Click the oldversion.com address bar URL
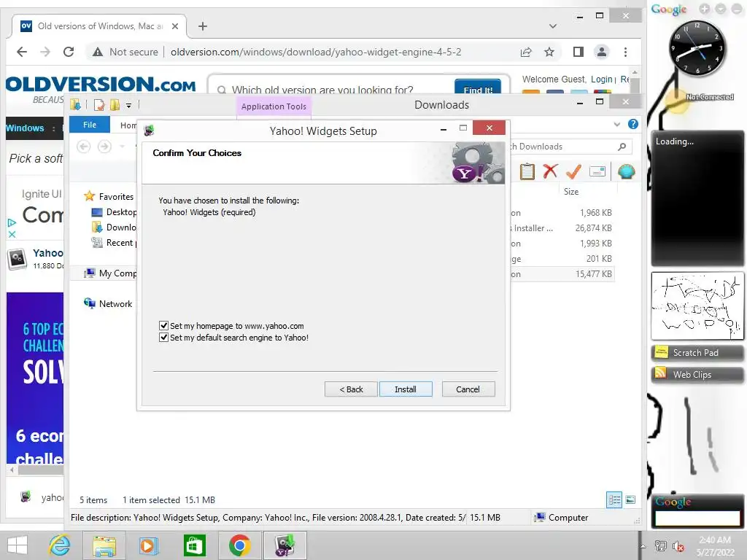Screen dimensions: 747x560 [x=316, y=52]
